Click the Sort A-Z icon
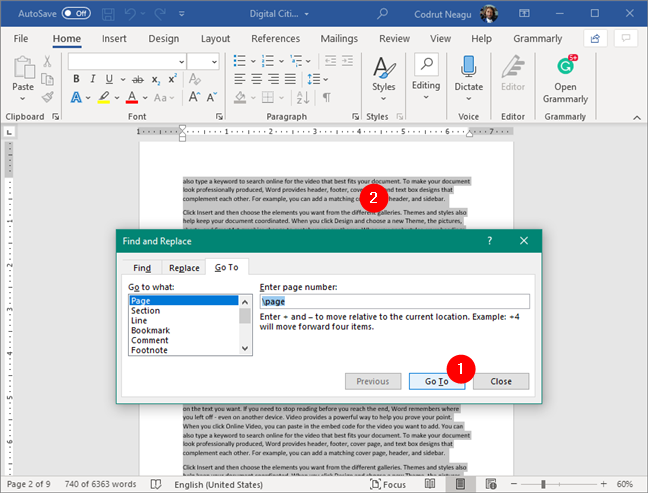Screen dimensions: 648x493 coord(303,98)
